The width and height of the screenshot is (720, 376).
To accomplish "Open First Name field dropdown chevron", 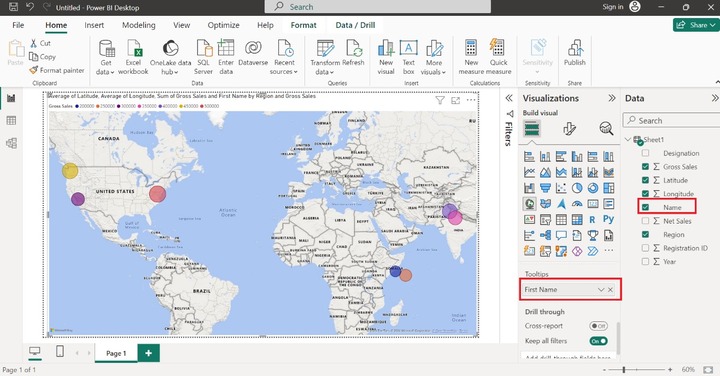I will point(601,290).
